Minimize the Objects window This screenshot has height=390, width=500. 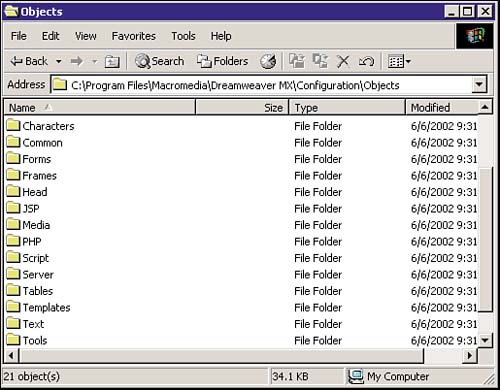452,12
